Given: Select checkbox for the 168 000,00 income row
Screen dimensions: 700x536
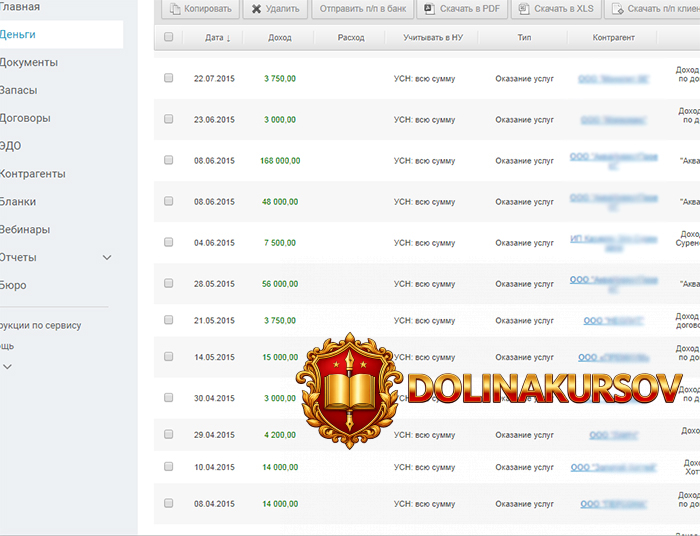Looking at the screenshot, I should click(168, 160).
